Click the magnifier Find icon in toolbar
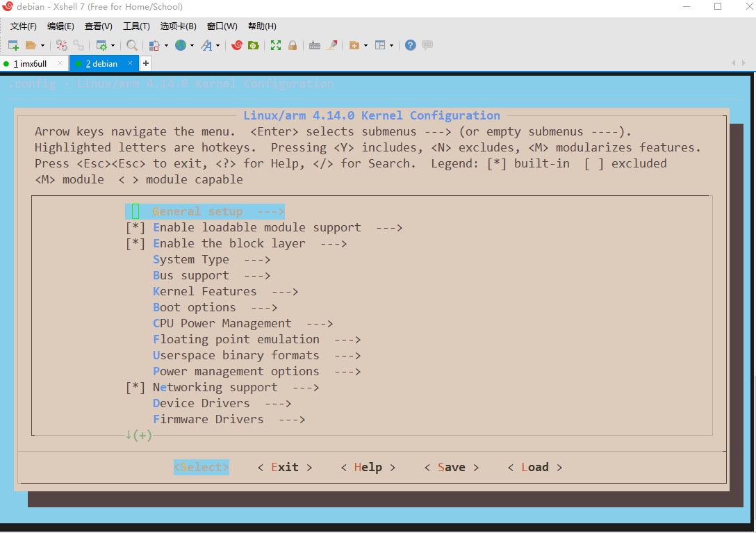Image resolution: width=756 pixels, height=533 pixels. pos(132,45)
